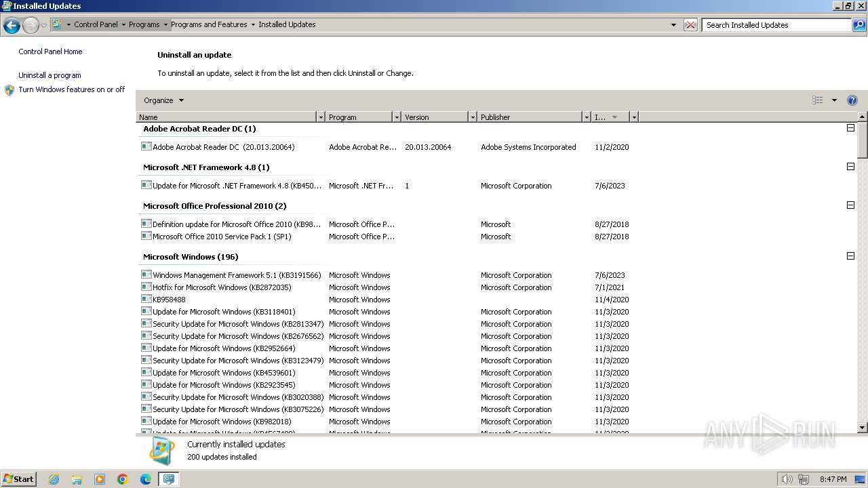Sort by Publisher column header
Screen dimensions: 868x488
pos(530,117)
